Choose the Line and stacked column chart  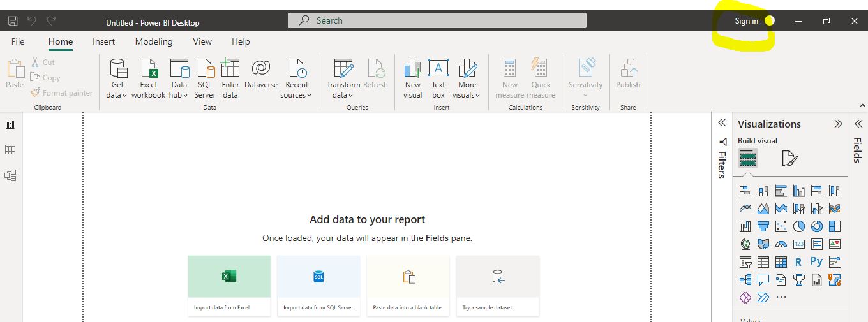(798, 209)
